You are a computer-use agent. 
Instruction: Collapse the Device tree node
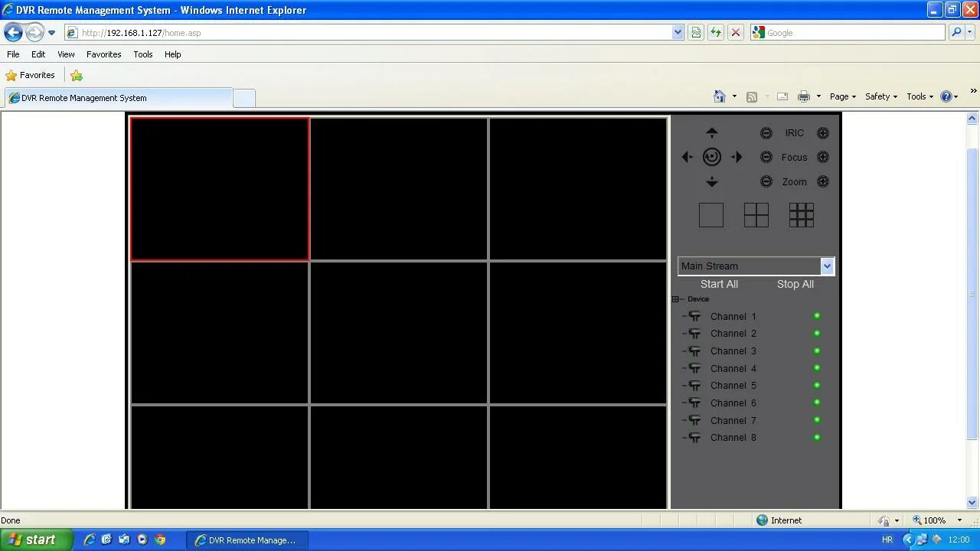pos(675,299)
